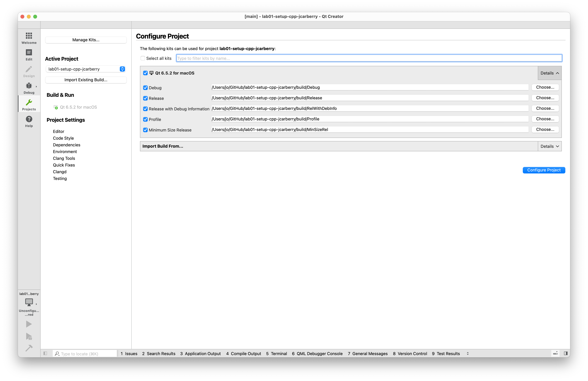Uncheck Release with Debug Information

pyautogui.click(x=145, y=109)
